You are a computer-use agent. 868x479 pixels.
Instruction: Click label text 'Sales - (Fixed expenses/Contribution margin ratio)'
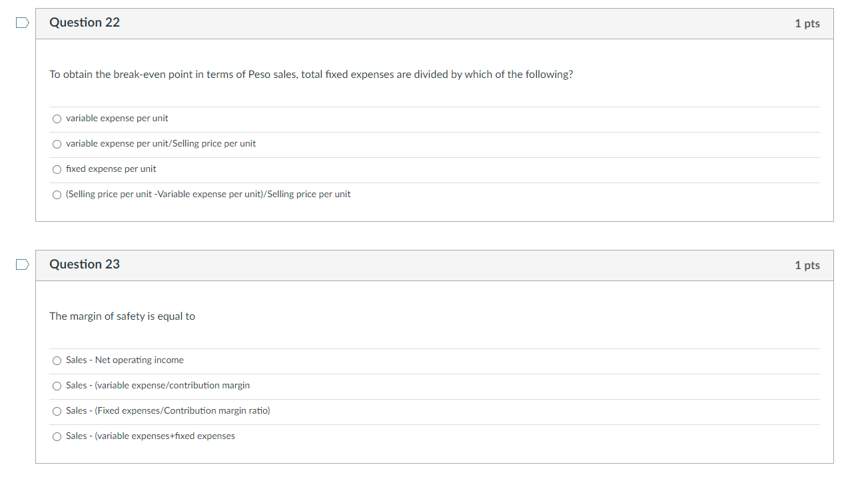pos(168,411)
